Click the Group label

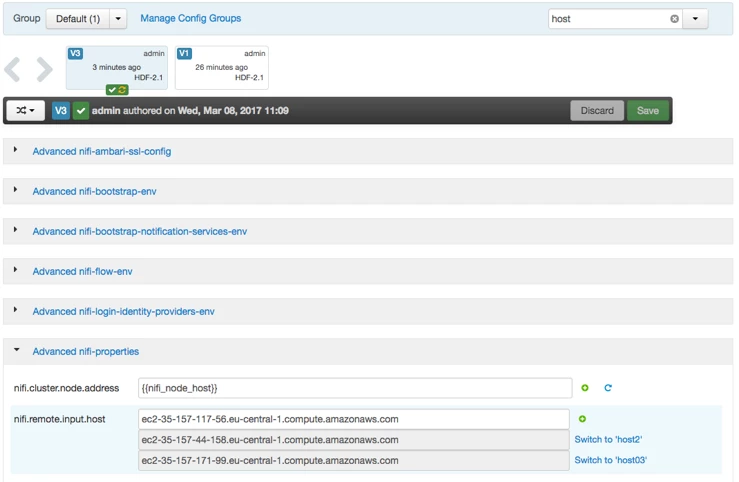tap(26, 18)
